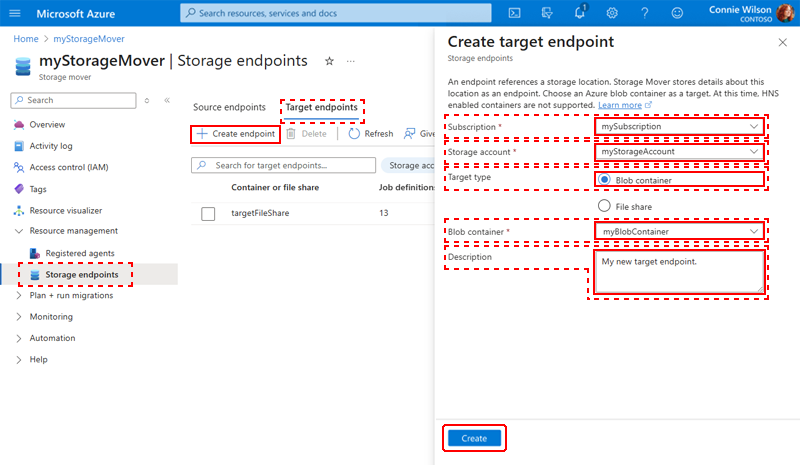Screen dimensions: 800x465
Task: Open feedback smiley icon
Action: [677, 13]
